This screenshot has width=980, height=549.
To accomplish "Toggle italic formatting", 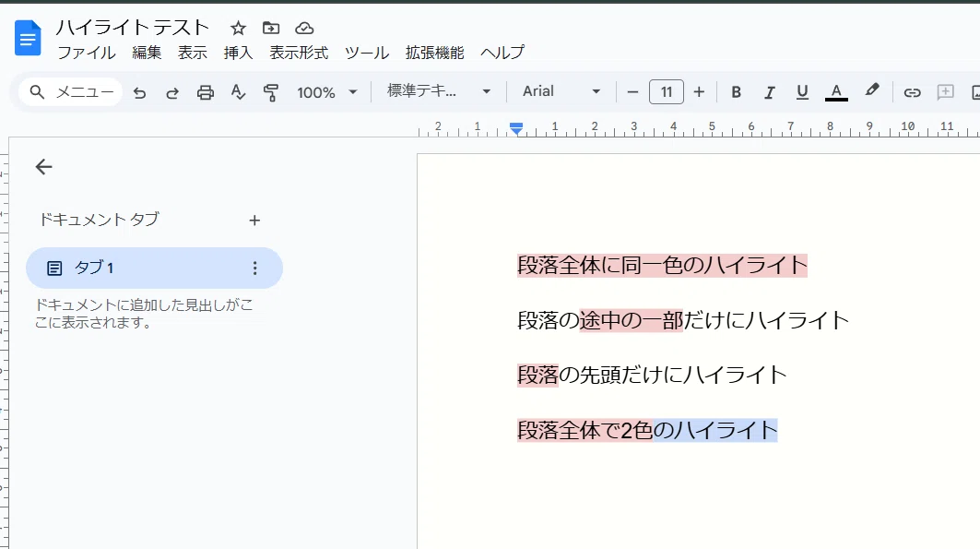I will click(770, 92).
